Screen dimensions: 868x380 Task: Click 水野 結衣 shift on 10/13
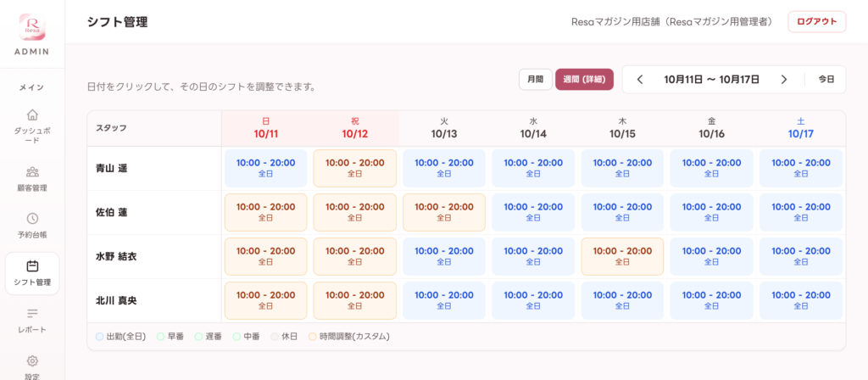point(444,256)
